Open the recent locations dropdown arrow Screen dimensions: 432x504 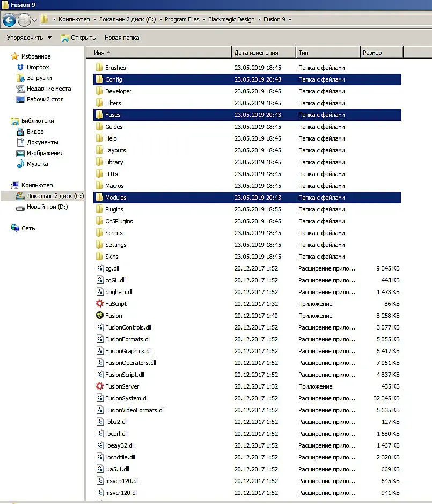coord(35,20)
